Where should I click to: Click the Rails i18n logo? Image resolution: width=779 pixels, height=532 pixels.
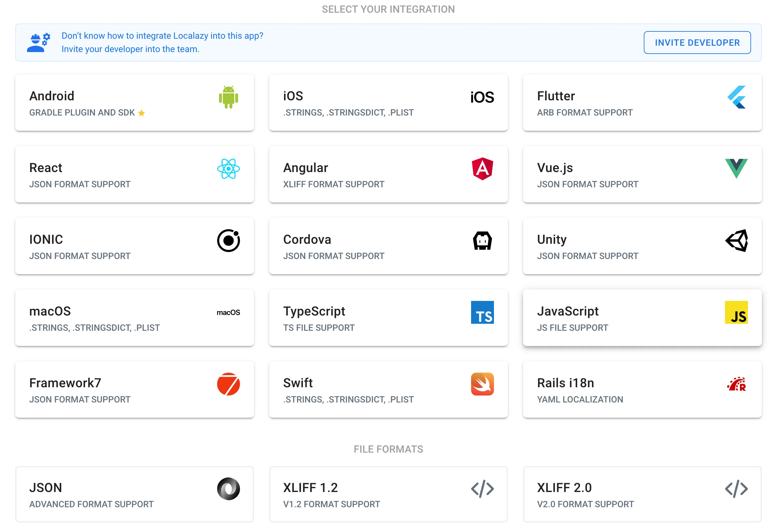pyautogui.click(x=736, y=384)
